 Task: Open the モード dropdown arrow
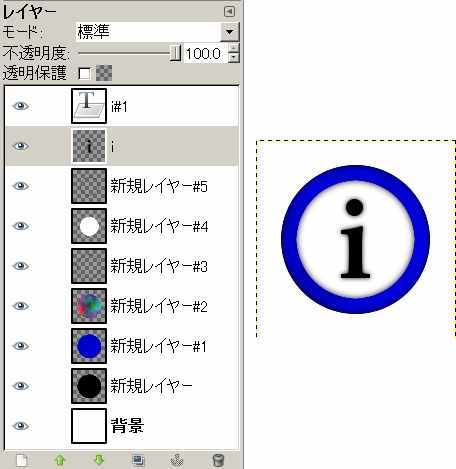click(x=230, y=32)
